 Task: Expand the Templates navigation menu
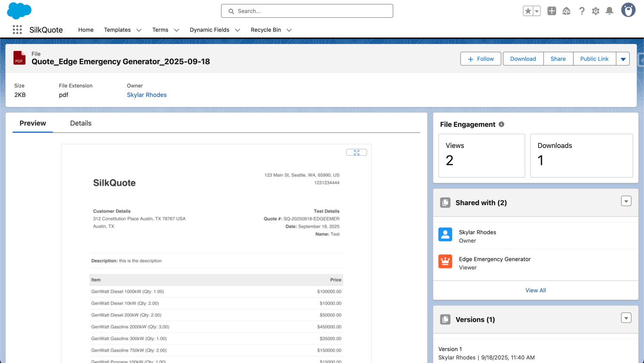point(139,30)
